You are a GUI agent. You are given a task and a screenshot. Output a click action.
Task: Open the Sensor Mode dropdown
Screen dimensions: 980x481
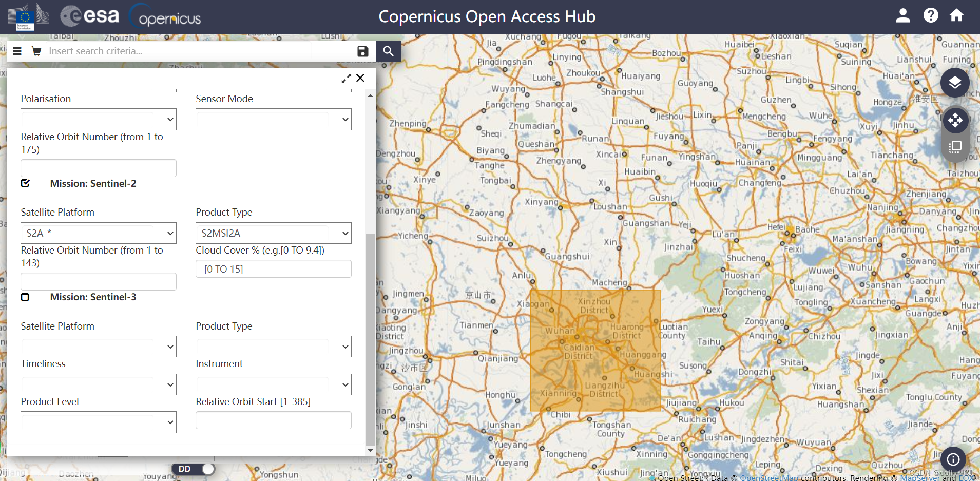point(274,119)
